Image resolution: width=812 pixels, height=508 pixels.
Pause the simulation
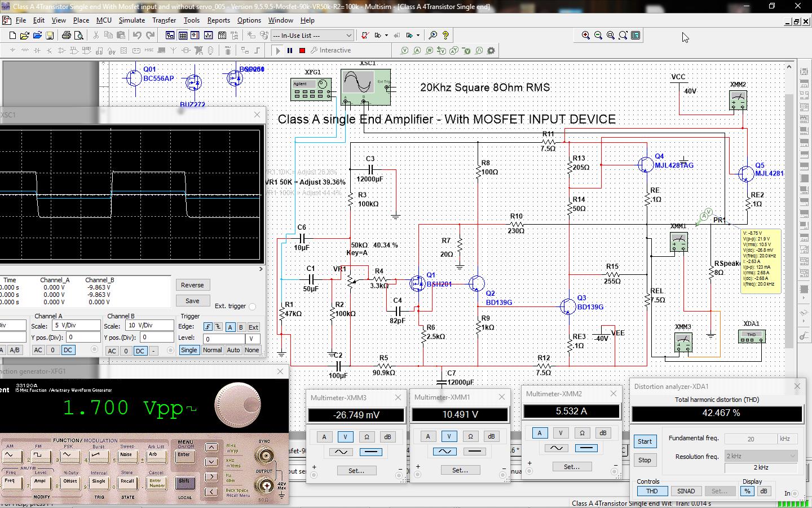pyautogui.click(x=290, y=50)
